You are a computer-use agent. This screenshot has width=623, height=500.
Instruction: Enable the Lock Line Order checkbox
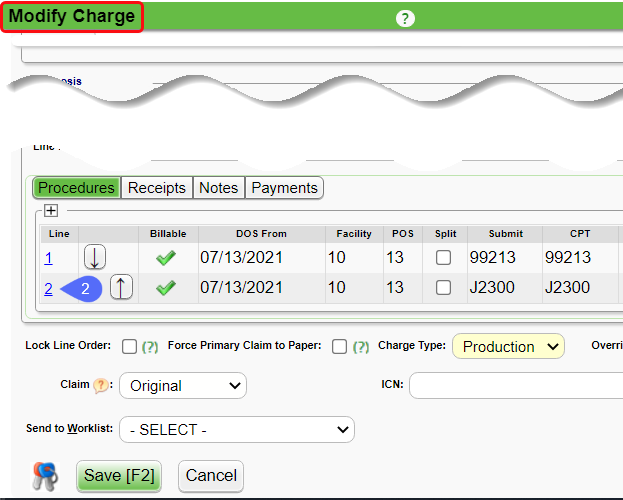click(129, 347)
